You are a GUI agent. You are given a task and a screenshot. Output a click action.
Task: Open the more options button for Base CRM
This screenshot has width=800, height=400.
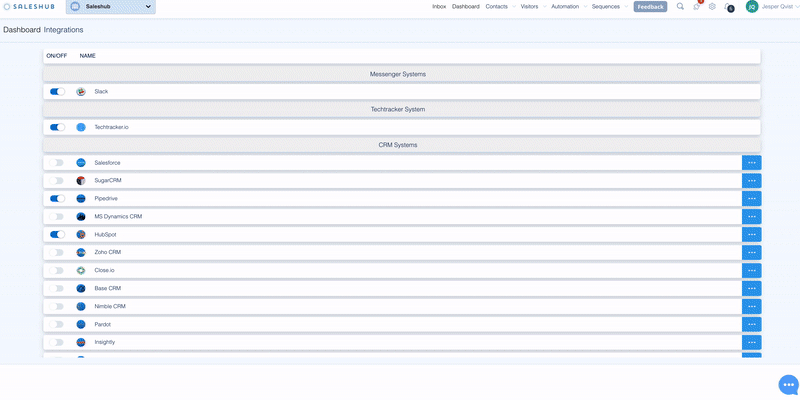(752, 288)
